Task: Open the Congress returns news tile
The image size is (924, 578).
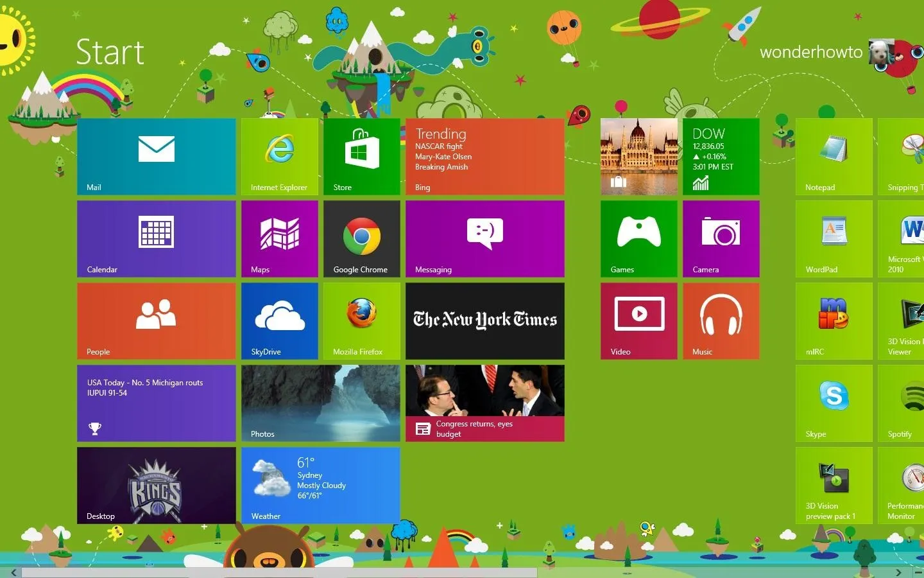Action: tap(485, 403)
